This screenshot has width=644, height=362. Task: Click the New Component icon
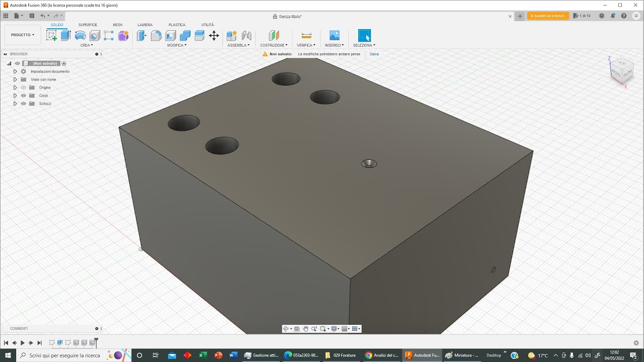[231, 36]
